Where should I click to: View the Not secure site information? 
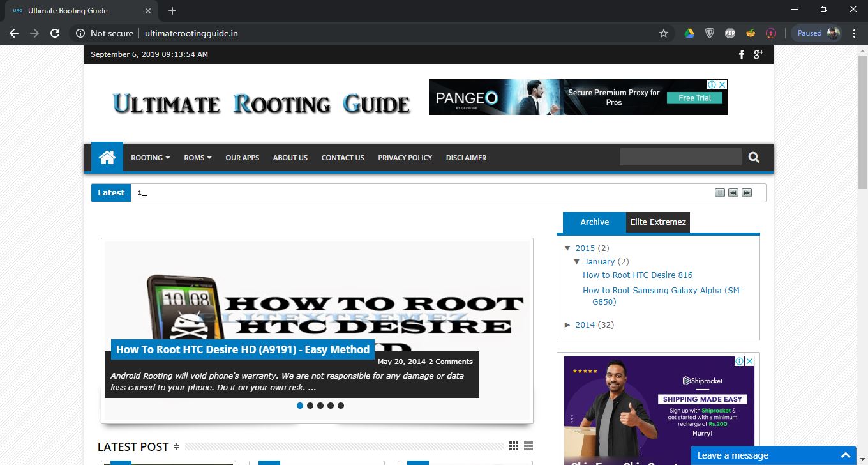coord(105,33)
